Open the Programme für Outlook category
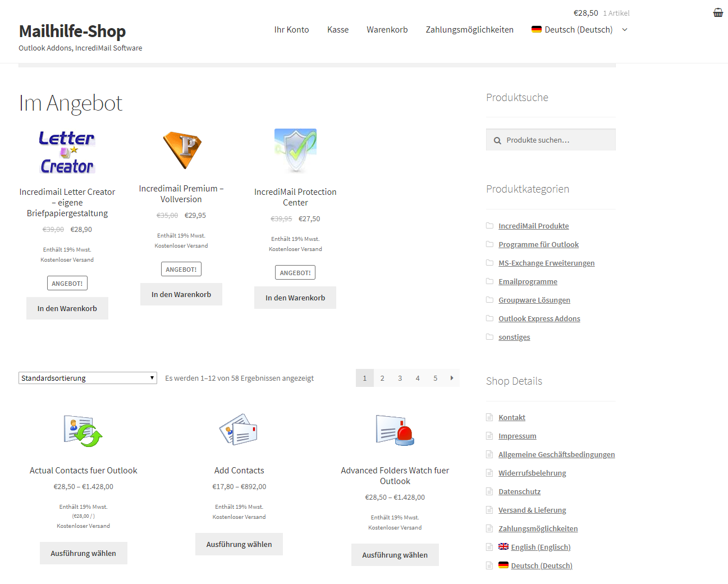728x584 pixels. [x=539, y=244]
